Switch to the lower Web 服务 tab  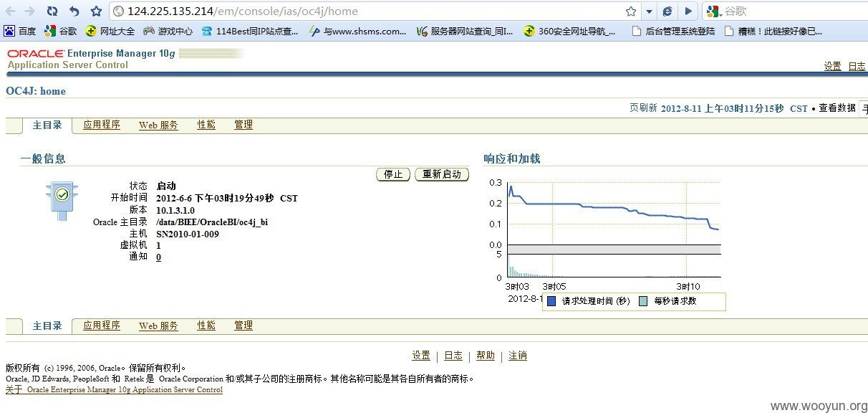(x=158, y=326)
